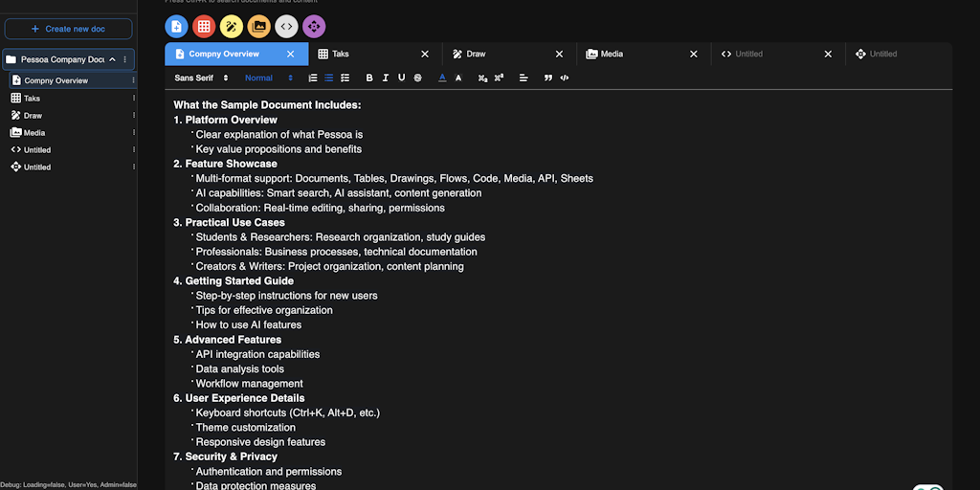Toggle bold formatting
This screenshot has width=980, height=490.
[x=369, y=78]
